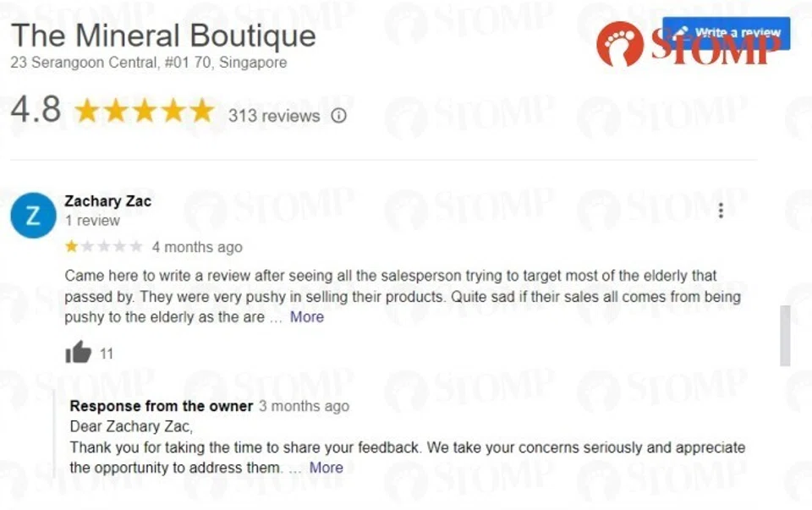The height and width of the screenshot is (510, 812).
Task: Click the review scrollbar thumb
Action: coord(785,336)
